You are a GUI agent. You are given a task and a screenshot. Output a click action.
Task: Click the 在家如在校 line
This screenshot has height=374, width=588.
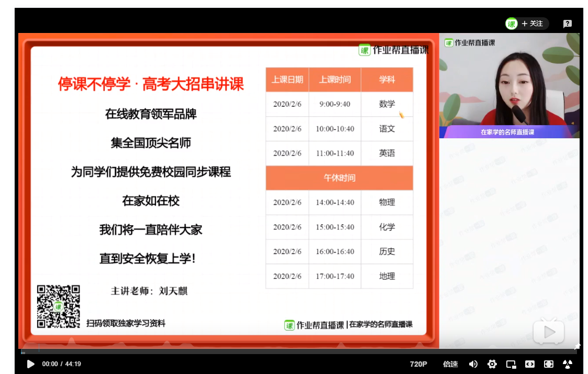[x=151, y=201]
